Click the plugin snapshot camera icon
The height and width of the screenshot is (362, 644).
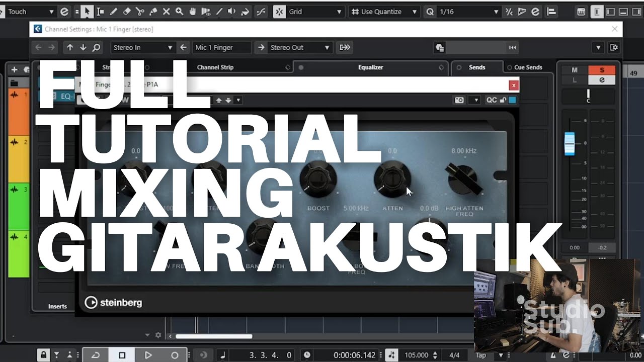(x=459, y=100)
